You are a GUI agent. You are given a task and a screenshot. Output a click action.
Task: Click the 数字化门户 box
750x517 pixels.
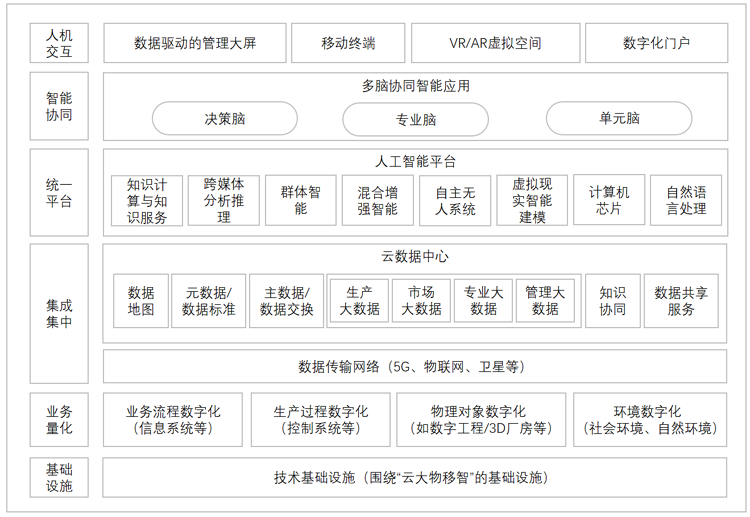point(656,43)
